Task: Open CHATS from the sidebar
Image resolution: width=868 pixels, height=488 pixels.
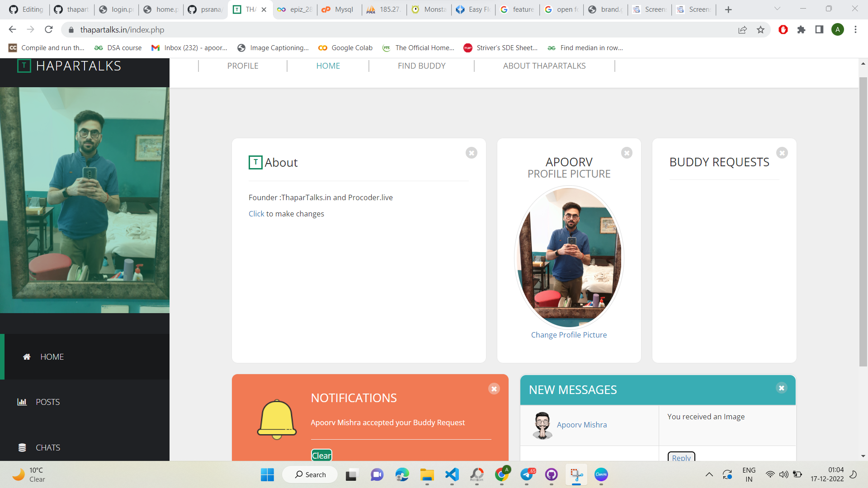Action: (x=47, y=448)
